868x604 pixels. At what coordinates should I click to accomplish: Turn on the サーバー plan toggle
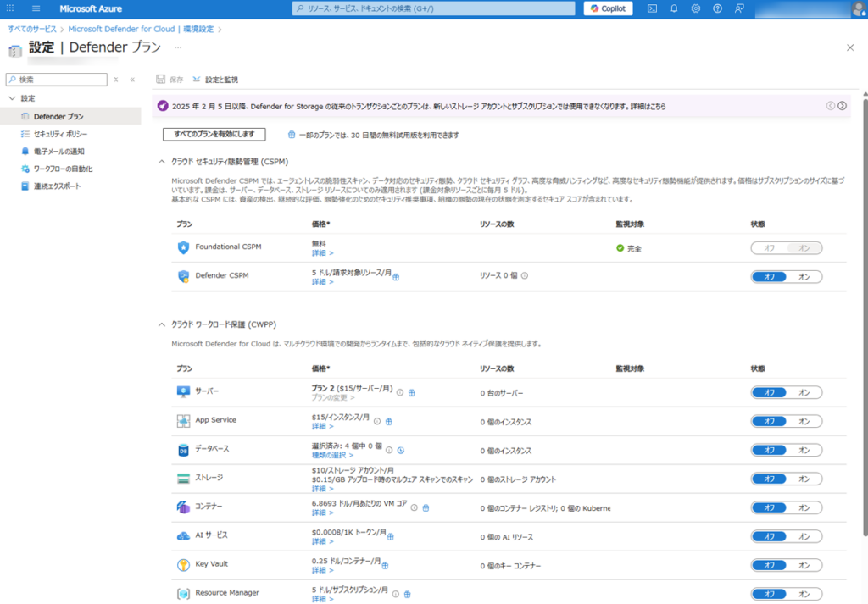(x=804, y=392)
